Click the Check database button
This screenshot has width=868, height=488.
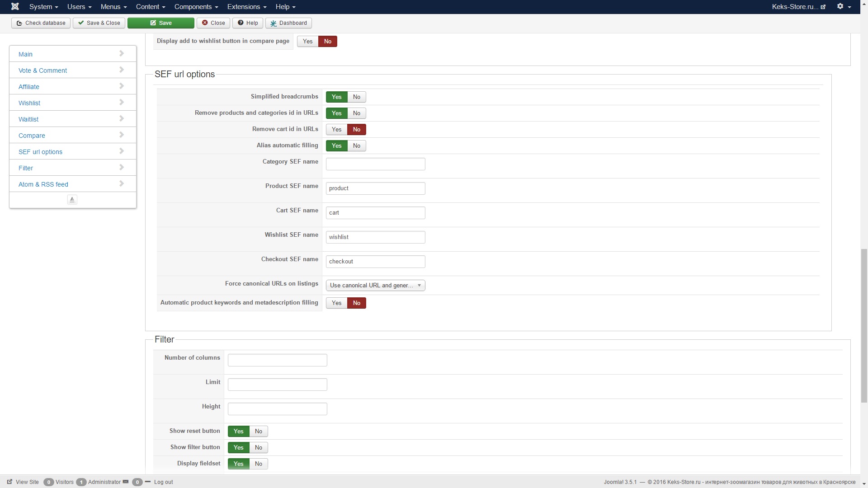[41, 23]
